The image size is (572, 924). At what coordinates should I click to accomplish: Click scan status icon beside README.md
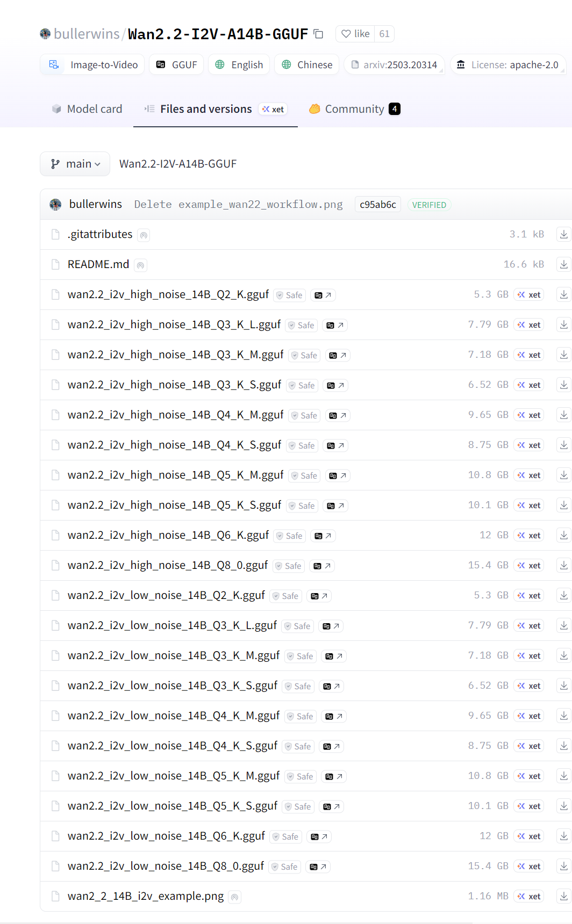click(x=140, y=265)
